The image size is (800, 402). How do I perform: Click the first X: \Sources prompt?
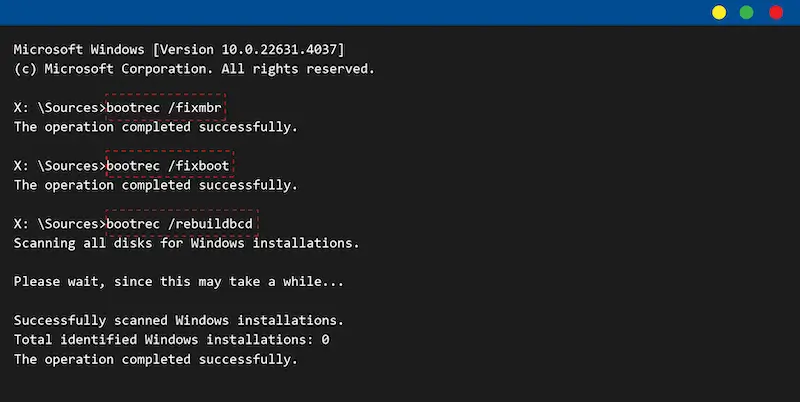(x=59, y=108)
